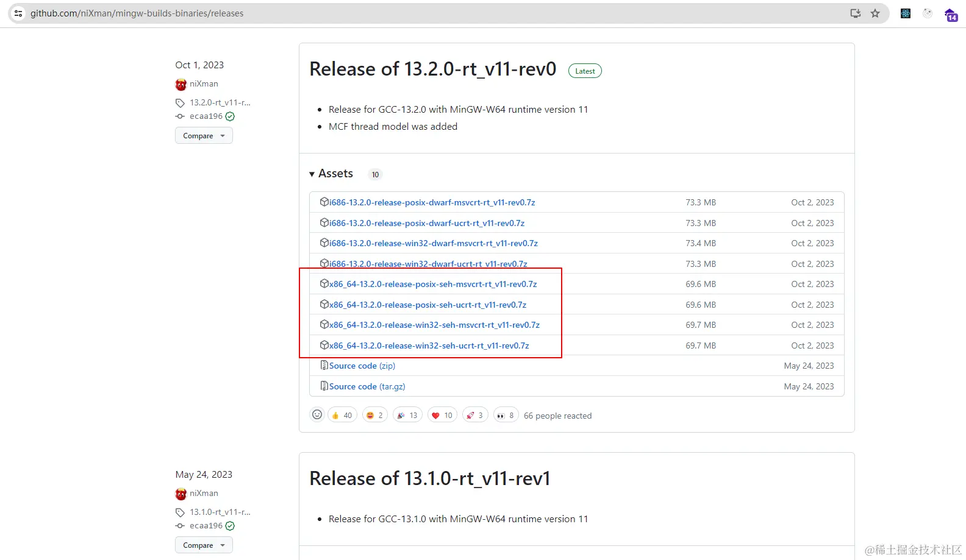Open commit ecaa196 under 13.1.0 release

[x=206, y=525]
